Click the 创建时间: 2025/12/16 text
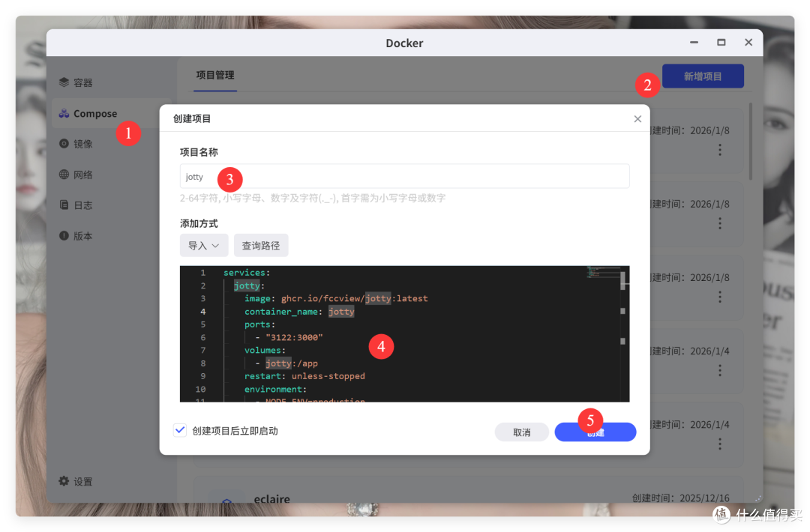Image resolution: width=810 pixels, height=532 pixels. (680, 498)
